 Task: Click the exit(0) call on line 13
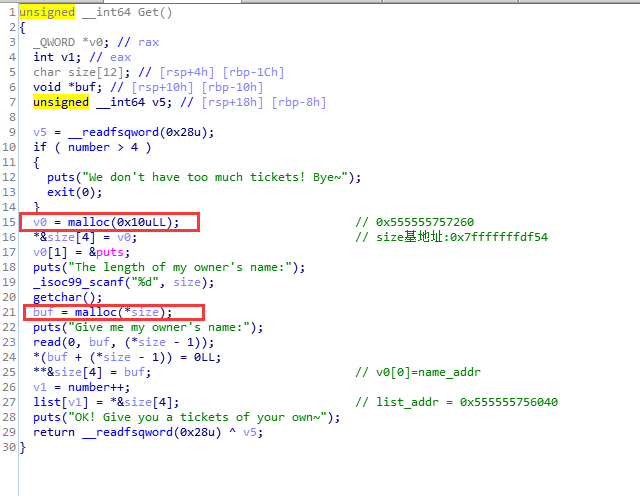(x=71, y=192)
